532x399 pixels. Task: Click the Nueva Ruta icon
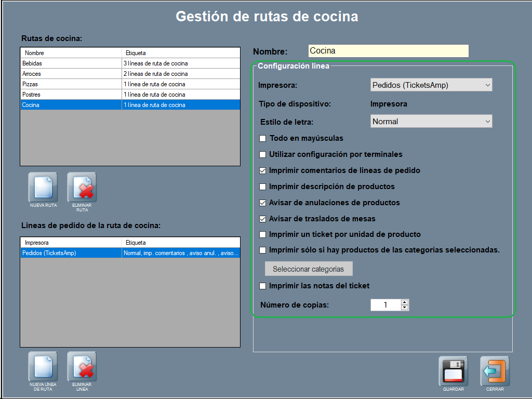[43, 187]
